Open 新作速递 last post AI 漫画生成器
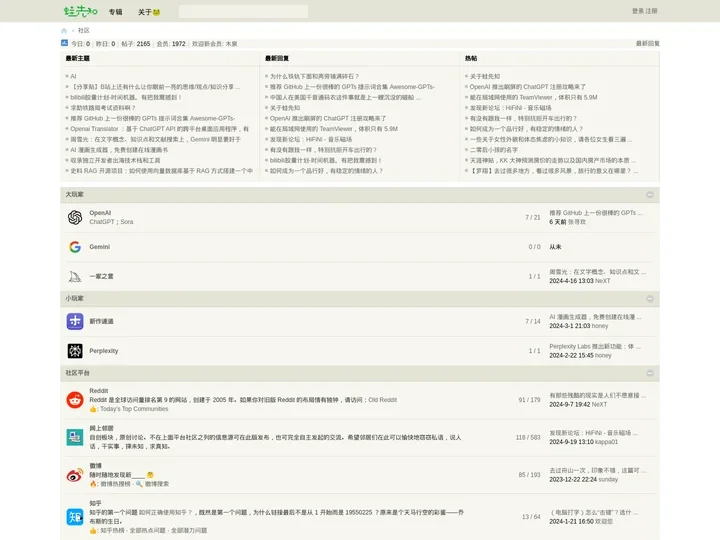The image size is (720, 540). [595, 317]
